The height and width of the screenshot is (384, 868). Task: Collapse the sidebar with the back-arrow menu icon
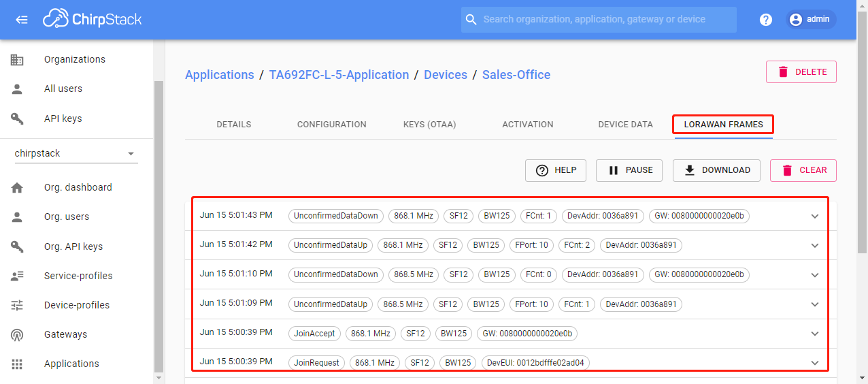(22, 20)
